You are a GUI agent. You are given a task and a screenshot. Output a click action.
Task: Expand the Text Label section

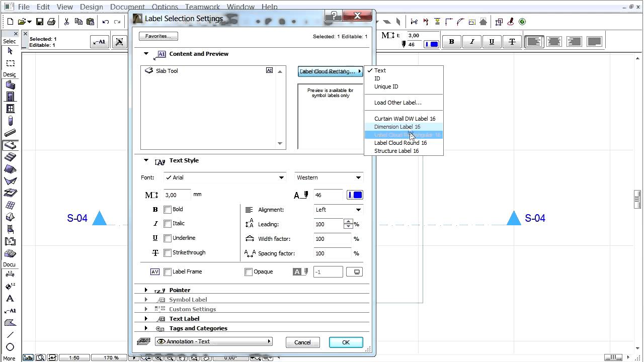point(146,319)
